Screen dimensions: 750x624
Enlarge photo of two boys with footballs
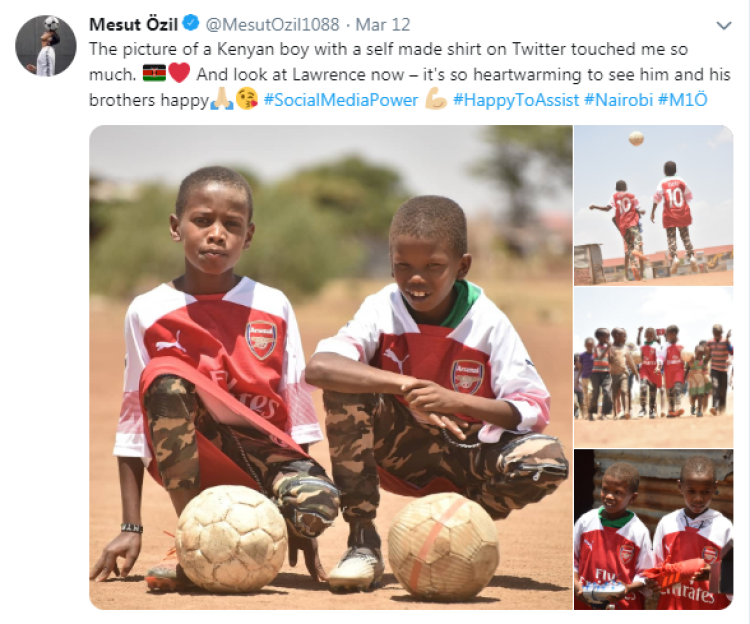click(331, 367)
